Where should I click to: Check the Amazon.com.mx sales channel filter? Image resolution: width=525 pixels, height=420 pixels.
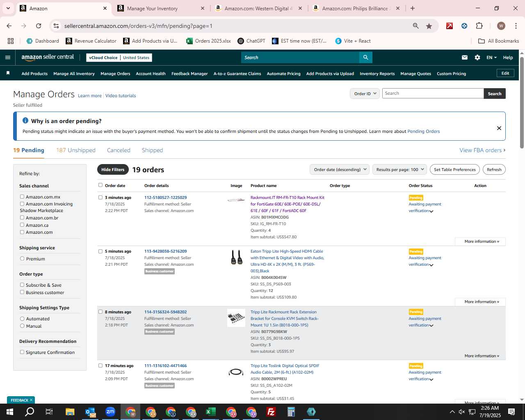[x=22, y=197]
